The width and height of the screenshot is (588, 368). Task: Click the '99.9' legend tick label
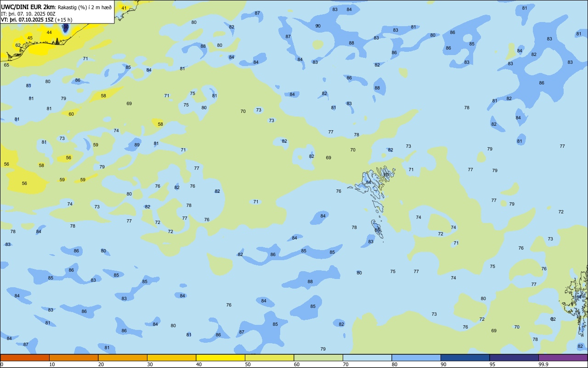[x=543, y=364]
